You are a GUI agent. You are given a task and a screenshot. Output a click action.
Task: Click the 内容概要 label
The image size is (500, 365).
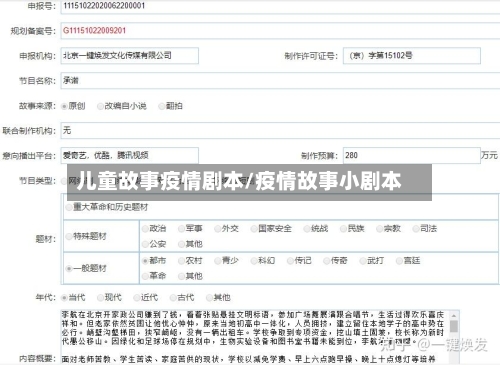(x=37, y=359)
